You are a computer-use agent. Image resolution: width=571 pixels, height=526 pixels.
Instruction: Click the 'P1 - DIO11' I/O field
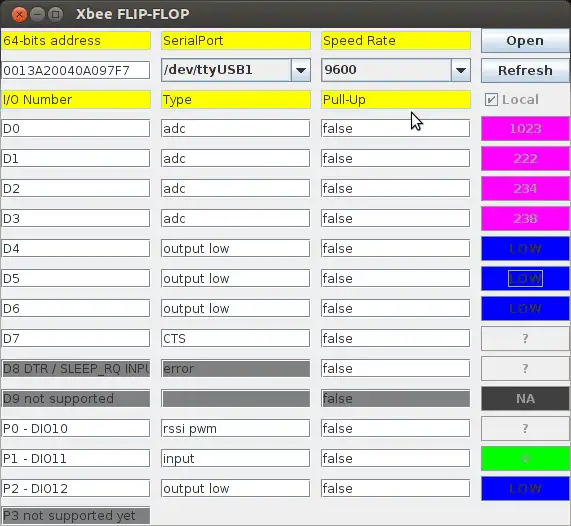76,458
